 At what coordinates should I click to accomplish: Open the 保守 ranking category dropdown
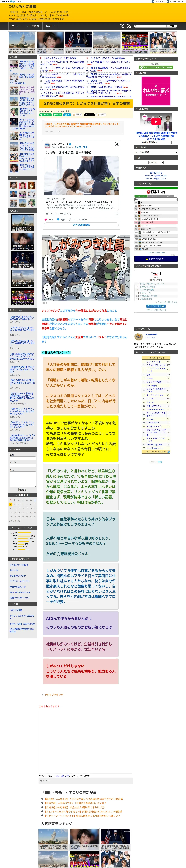[156, 199]
